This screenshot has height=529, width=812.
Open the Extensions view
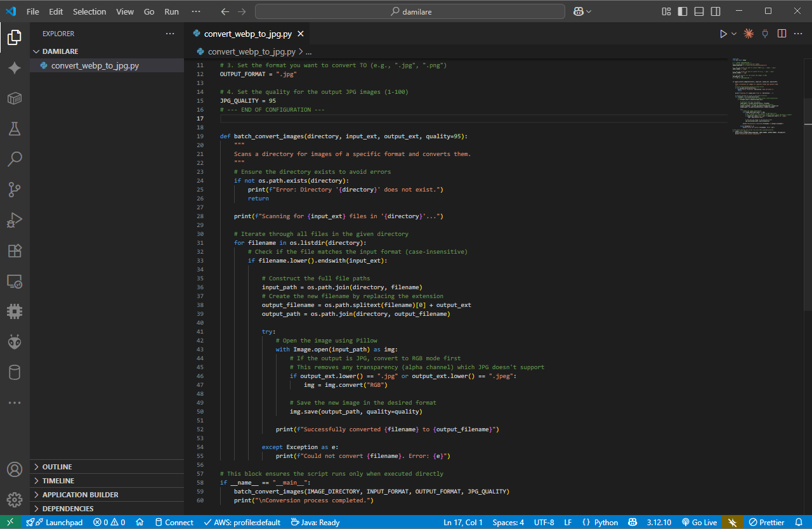[15, 251]
